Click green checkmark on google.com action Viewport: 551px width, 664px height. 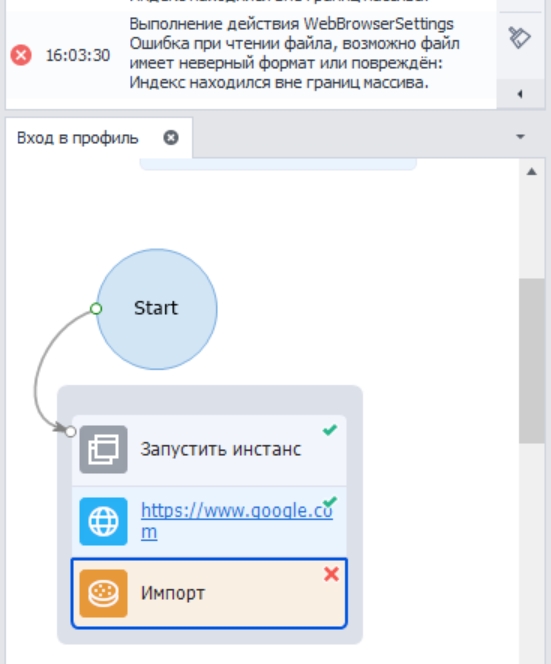[330, 502]
